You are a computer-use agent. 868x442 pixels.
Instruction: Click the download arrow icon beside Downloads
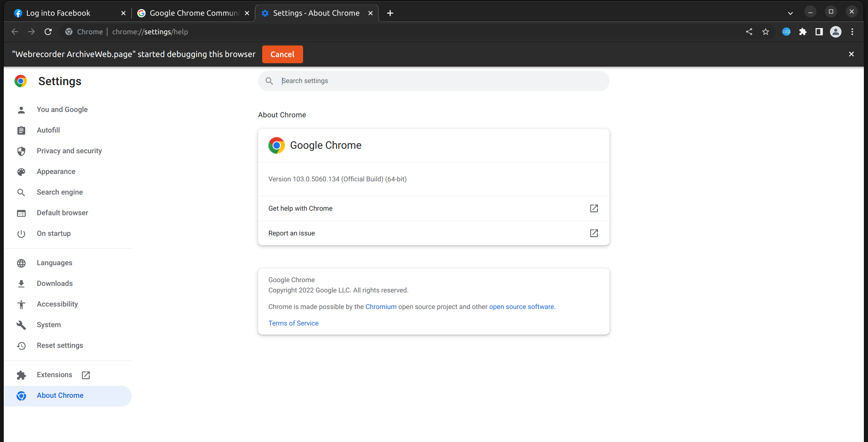21,284
